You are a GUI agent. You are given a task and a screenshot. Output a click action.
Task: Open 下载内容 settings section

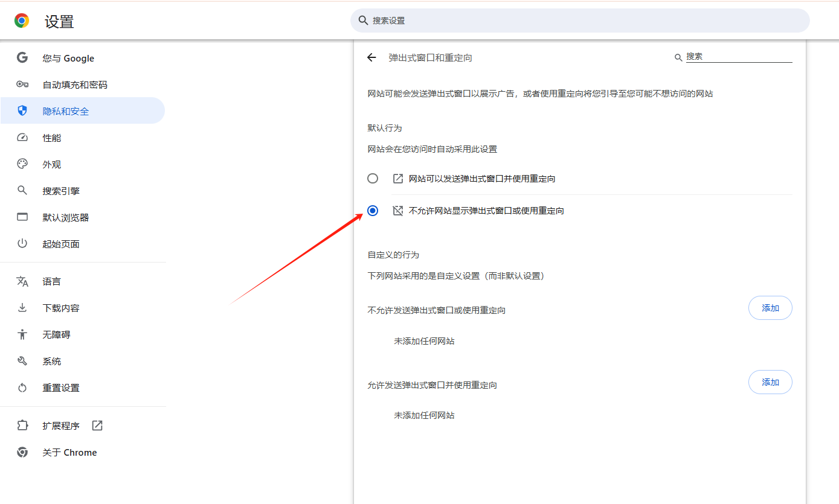[83, 308]
